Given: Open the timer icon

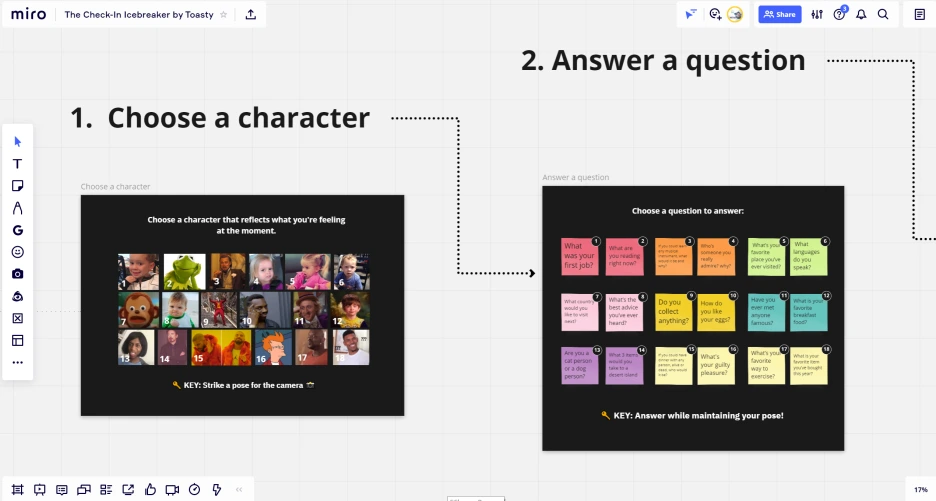Looking at the screenshot, I should pyautogui.click(x=195, y=490).
